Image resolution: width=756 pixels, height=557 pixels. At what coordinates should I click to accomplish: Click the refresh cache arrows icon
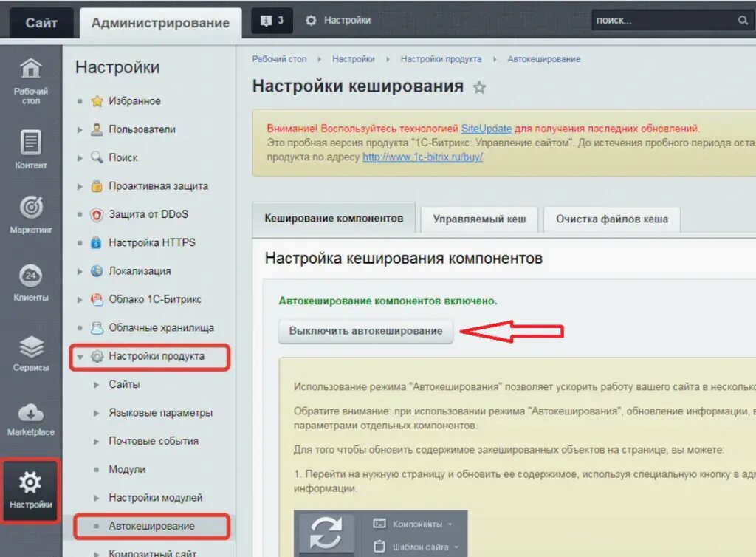tap(326, 533)
